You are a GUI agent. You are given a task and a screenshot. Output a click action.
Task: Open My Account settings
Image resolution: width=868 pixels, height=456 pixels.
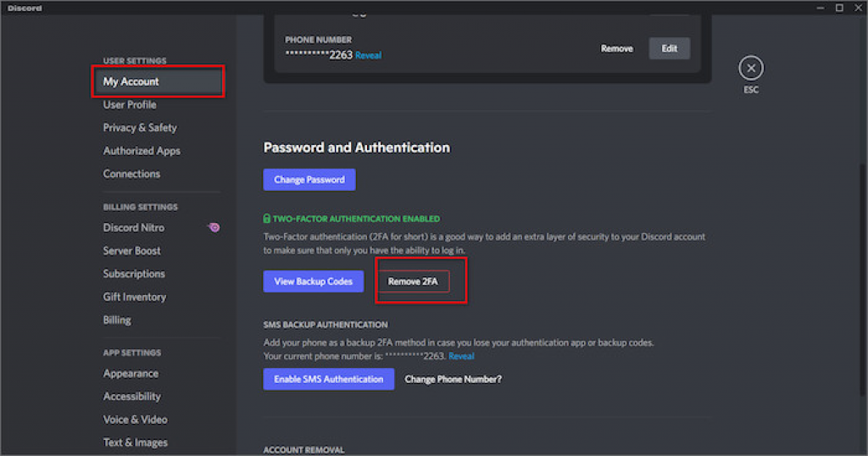pos(159,81)
